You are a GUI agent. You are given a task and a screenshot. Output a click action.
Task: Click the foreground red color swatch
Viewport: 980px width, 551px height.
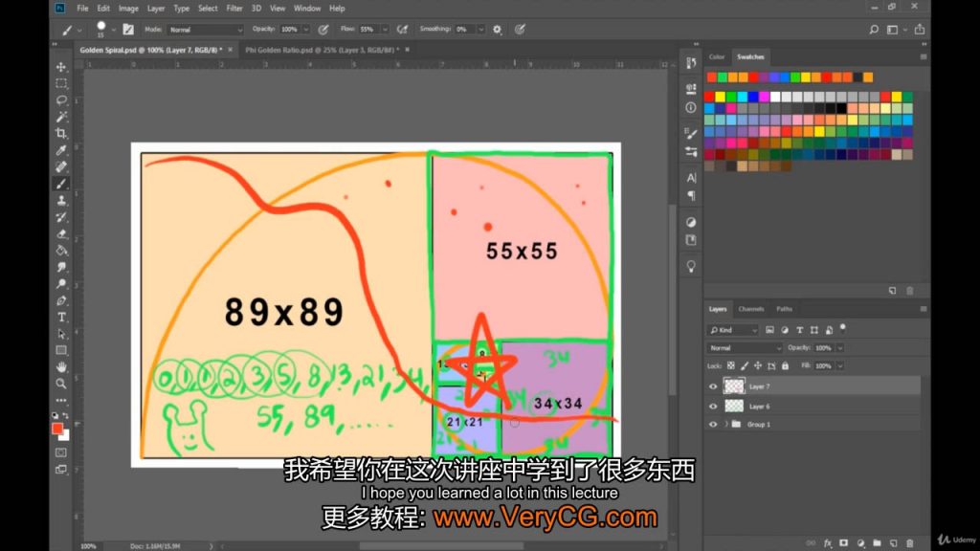point(57,429)
